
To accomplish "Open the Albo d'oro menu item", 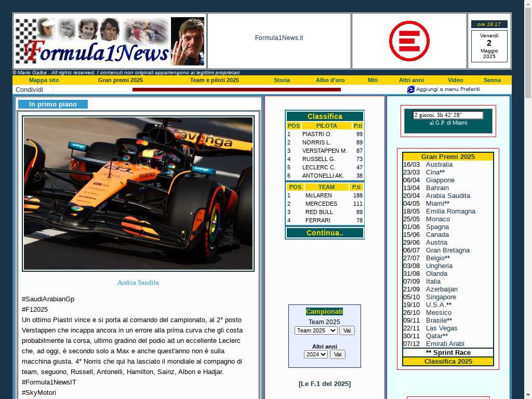I will click(330, 80).
